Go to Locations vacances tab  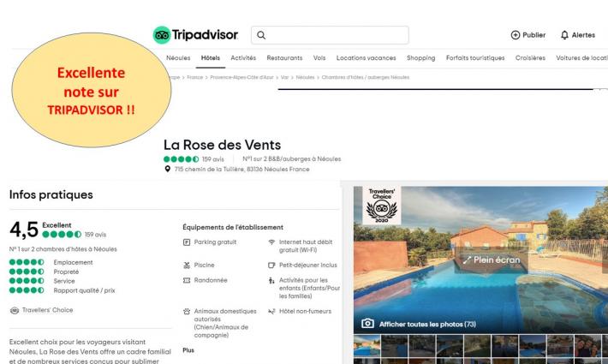(366, 57)
